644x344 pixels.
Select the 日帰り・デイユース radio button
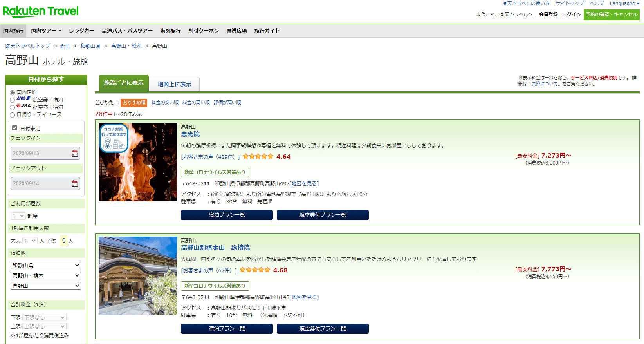pos(13,115)
